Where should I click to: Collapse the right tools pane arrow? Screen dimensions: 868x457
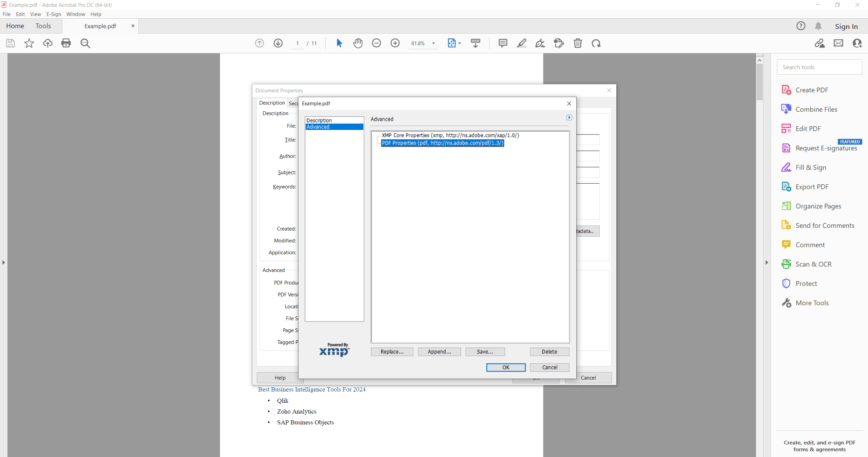point(767,262)
